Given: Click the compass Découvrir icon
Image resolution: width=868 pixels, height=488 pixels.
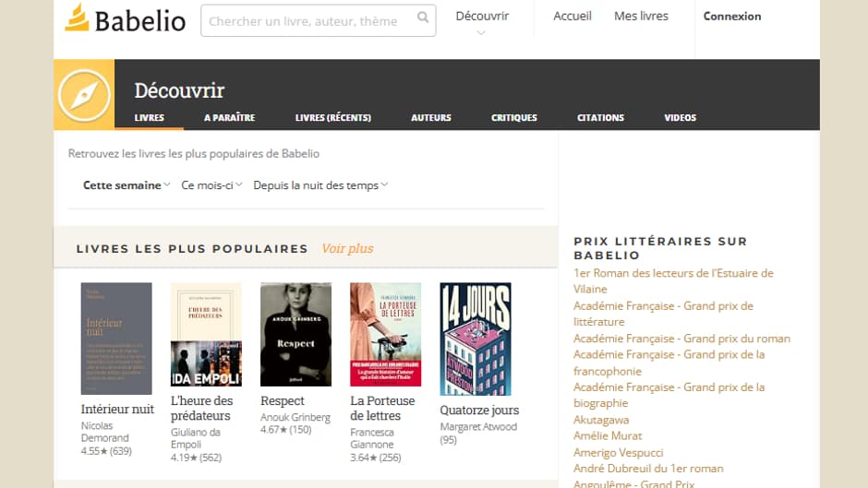Looking at the screenshot, I should [84, 95].
